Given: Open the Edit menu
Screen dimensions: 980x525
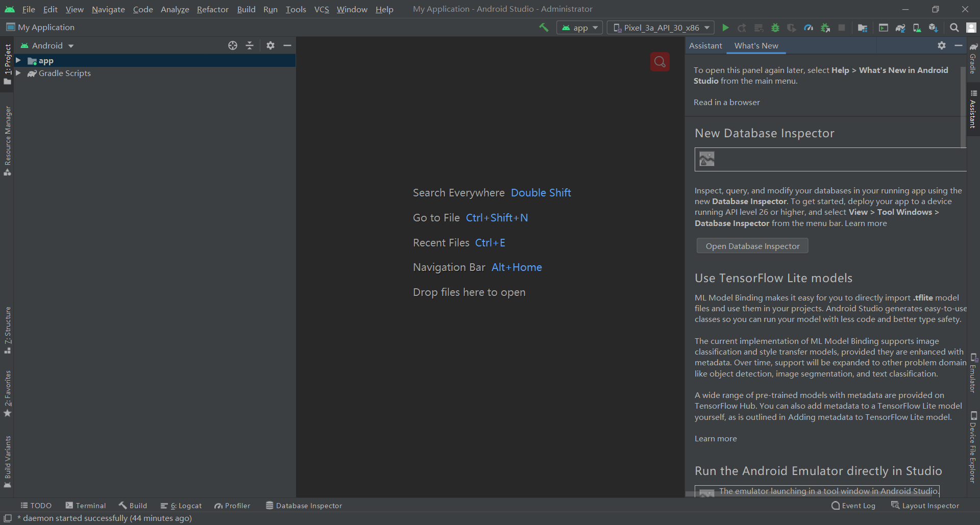Looking at the screenshot, I should 50,9.
